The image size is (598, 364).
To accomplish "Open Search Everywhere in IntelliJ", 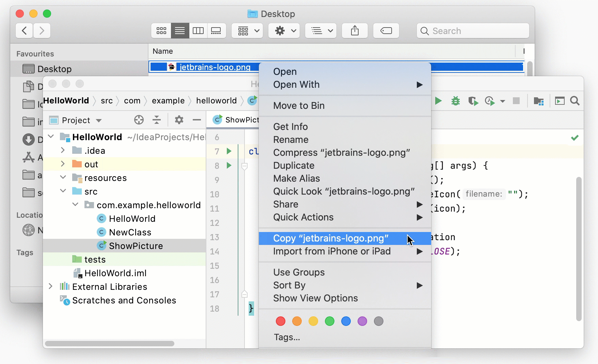I will coord(575,101).
